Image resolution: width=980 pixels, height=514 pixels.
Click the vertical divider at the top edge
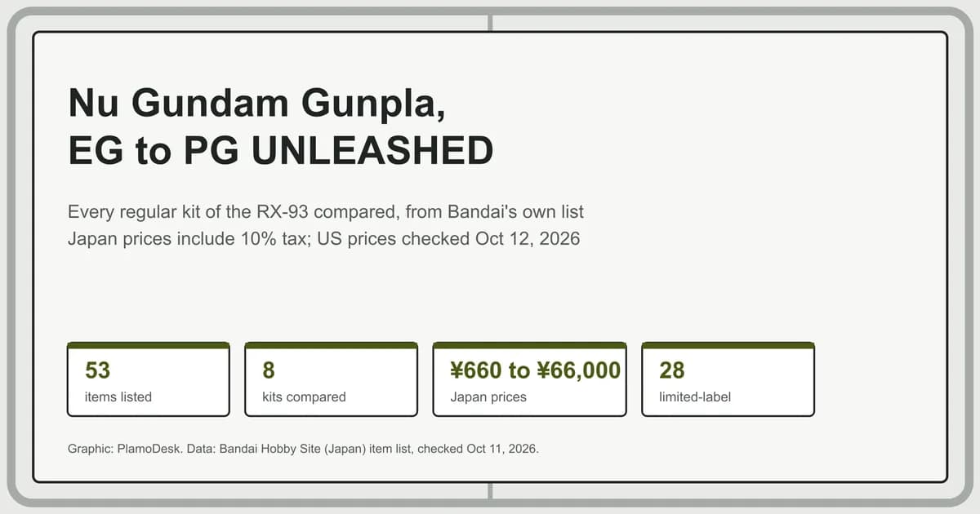[x=490, y=22]
